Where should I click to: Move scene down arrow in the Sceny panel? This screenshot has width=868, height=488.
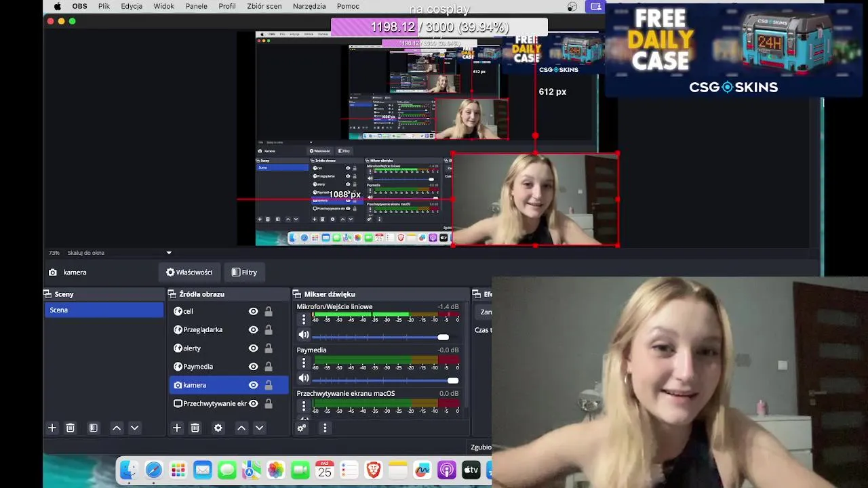134,428
